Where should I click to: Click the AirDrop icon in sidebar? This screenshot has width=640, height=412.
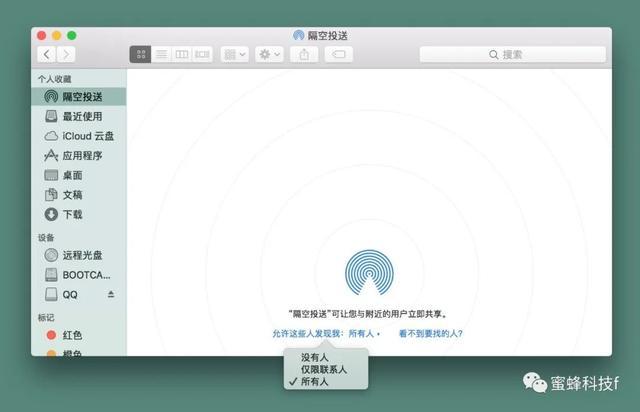[51, 97]
